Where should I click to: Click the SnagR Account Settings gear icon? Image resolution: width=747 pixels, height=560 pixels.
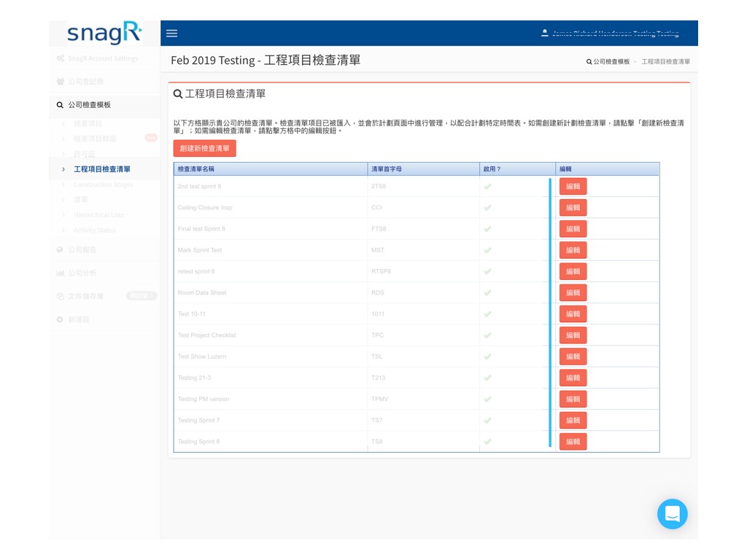(x=60, y=58)
